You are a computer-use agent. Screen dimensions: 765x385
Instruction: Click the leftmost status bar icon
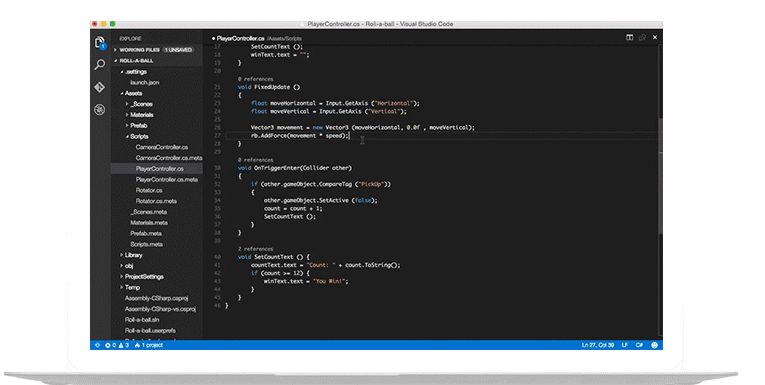tap(97, 345)
